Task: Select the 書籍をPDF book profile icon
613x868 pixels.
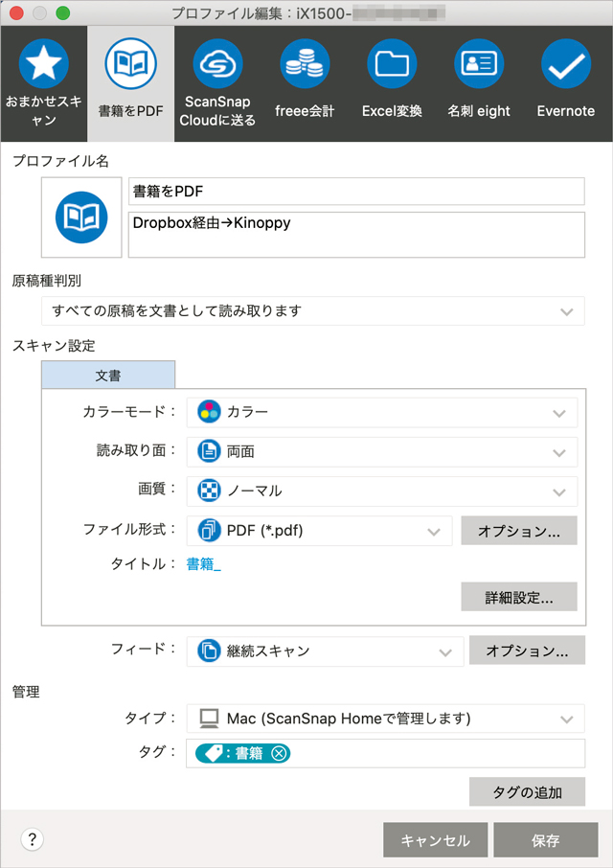Action: (x=131, y=63)
